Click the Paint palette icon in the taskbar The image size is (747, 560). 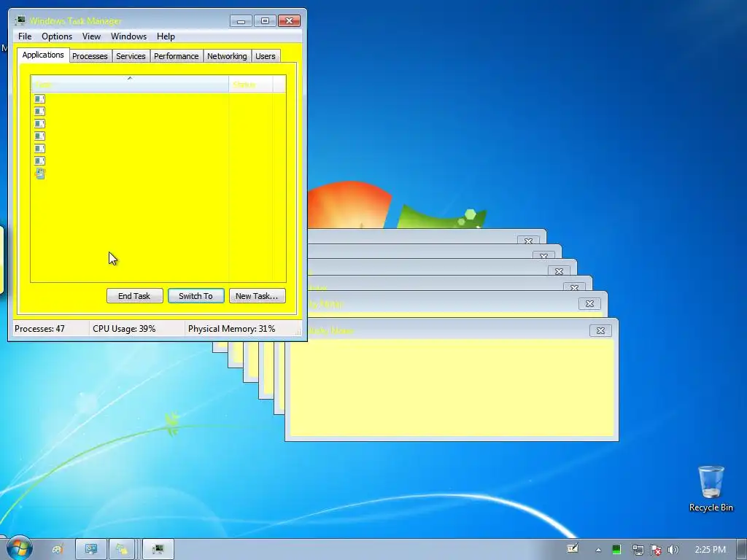pyautogui.click(x=58, y=550)
